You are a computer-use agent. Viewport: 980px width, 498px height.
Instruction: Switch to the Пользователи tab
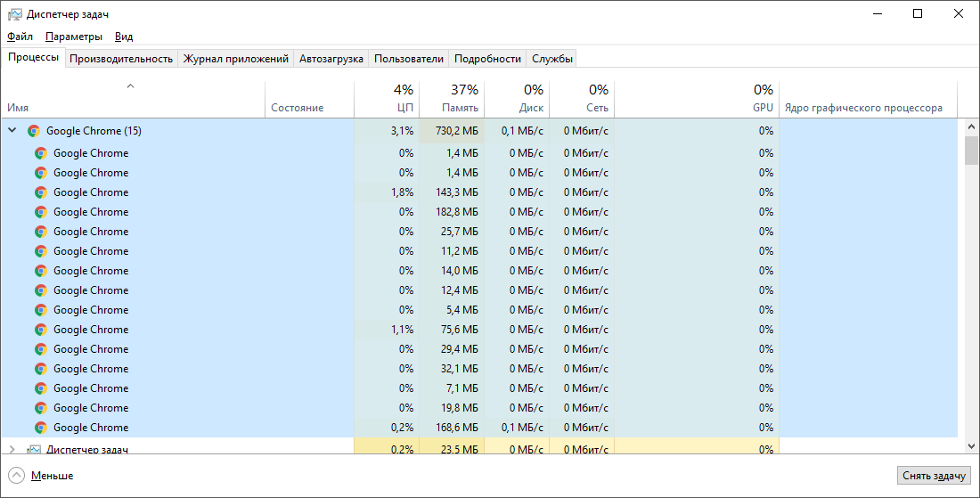click(x=409, y=59)
